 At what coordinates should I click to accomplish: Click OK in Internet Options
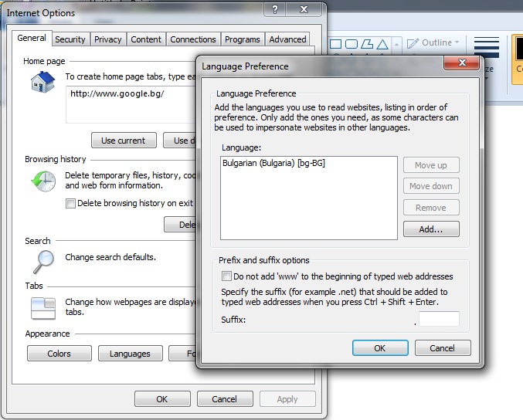pos(162,399)
